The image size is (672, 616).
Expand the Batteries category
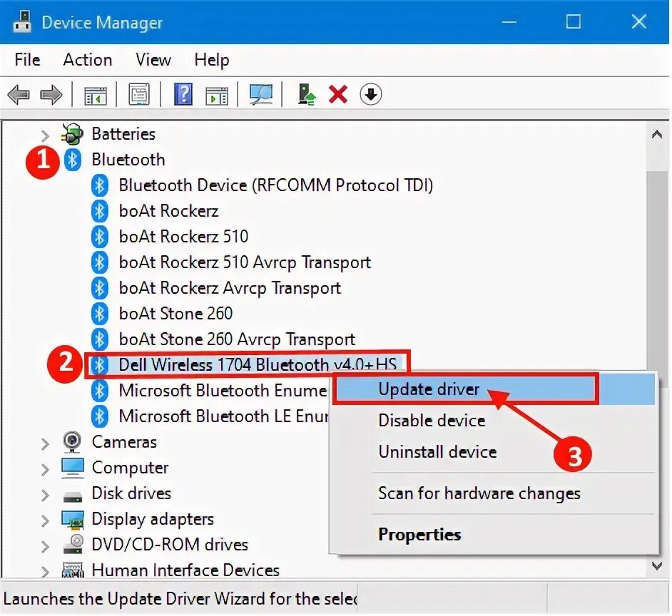click(45, 135)
